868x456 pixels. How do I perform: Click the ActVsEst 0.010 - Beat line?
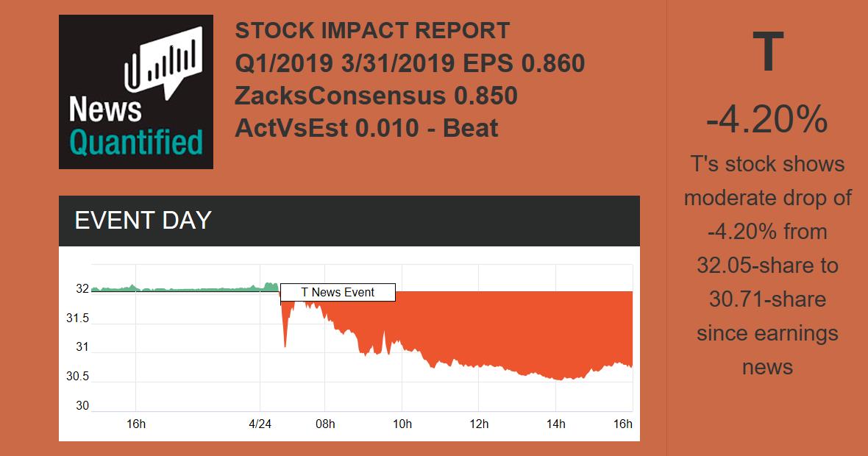pos(366,128)
